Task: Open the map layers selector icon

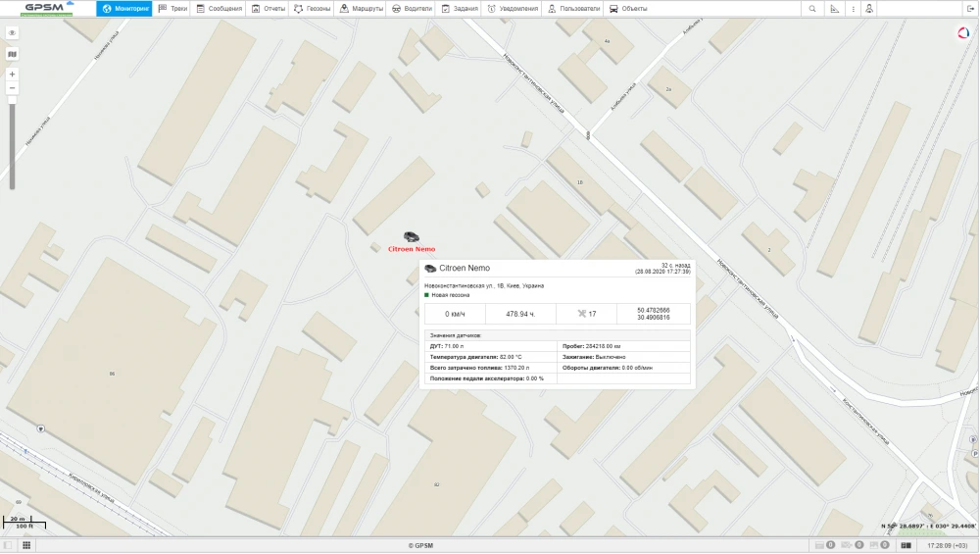Action: [x=13, y=55]
